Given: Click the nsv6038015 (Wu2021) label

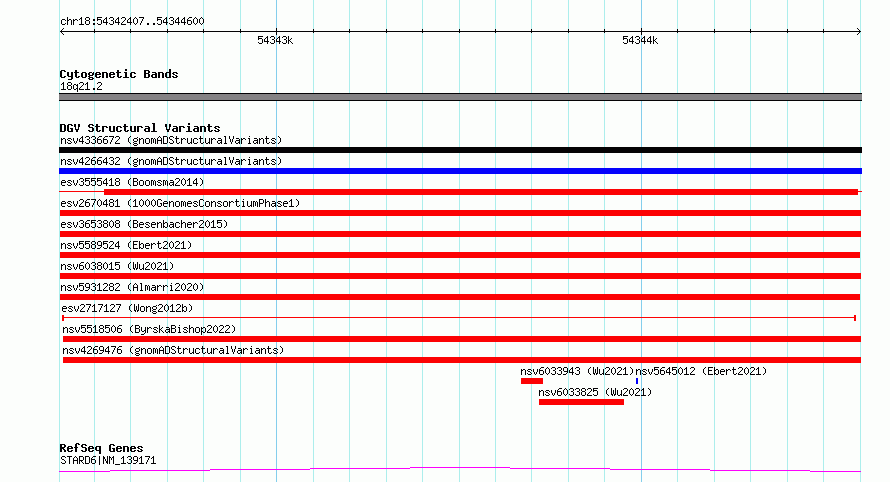Looking at the screenshot, I should pyautogui.click(x=117, y=266).
